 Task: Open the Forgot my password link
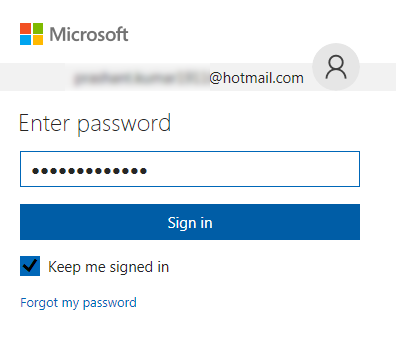point(78,303)
